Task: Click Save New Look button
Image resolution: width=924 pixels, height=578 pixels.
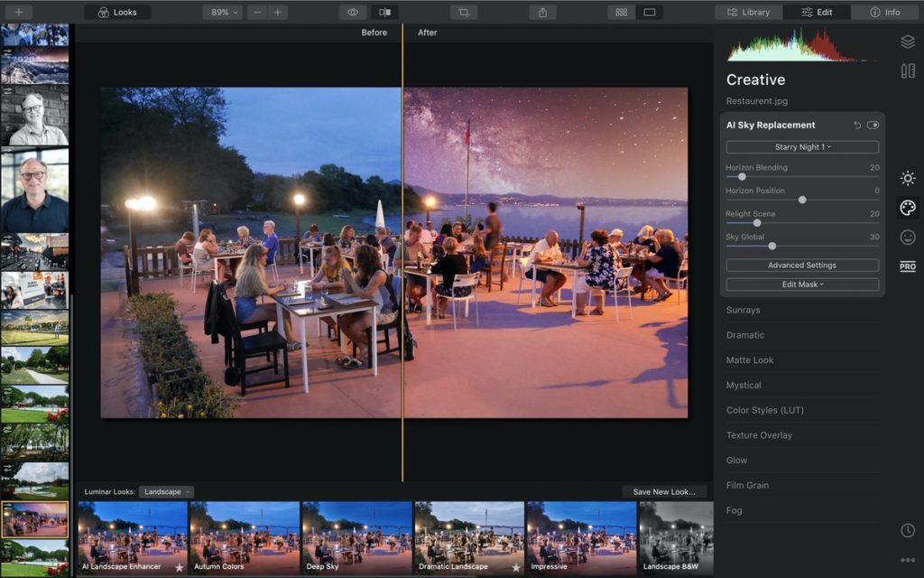Action: 664,492
